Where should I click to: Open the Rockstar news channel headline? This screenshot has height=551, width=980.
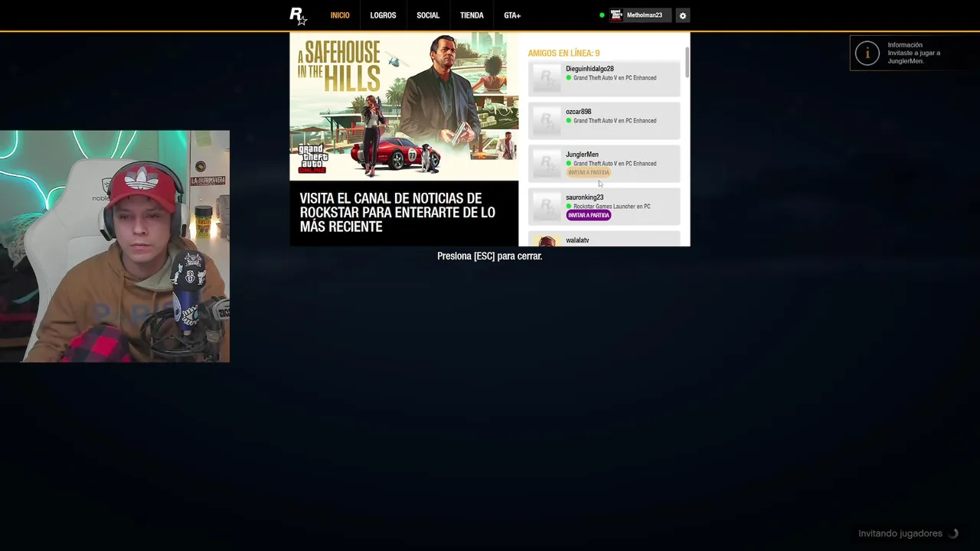point(397,213)
